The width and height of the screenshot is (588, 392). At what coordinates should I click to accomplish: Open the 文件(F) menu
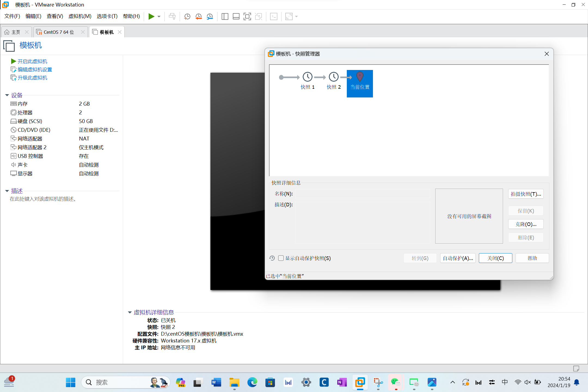tap(12, 16)
